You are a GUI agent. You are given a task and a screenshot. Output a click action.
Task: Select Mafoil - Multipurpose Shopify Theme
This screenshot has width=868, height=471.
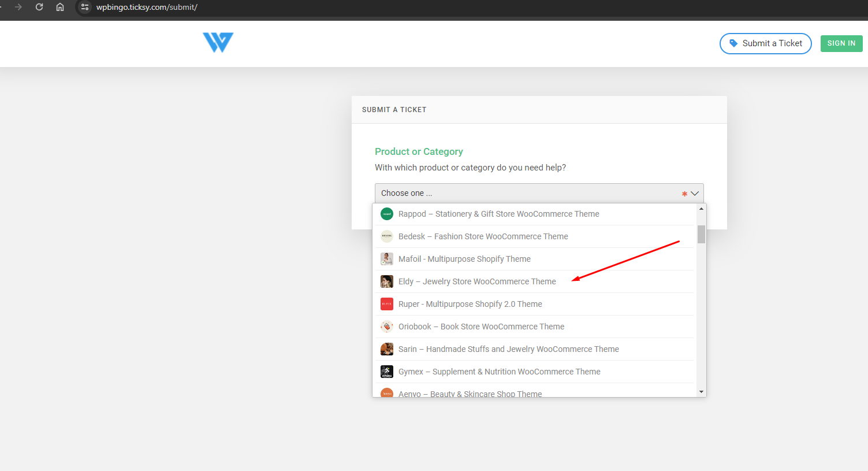point(535,259)
